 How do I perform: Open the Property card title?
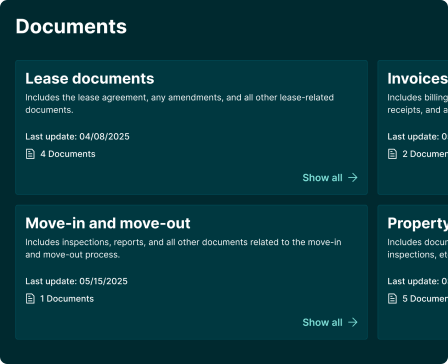pyautogui.click(x=417, y=223)
